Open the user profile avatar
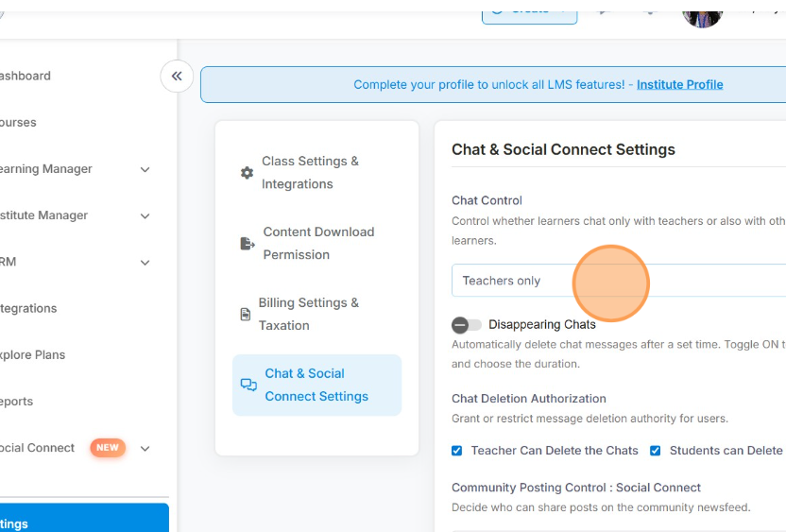Image resolution: width=786 pixels, height=532 pixels. coord(702,14)
